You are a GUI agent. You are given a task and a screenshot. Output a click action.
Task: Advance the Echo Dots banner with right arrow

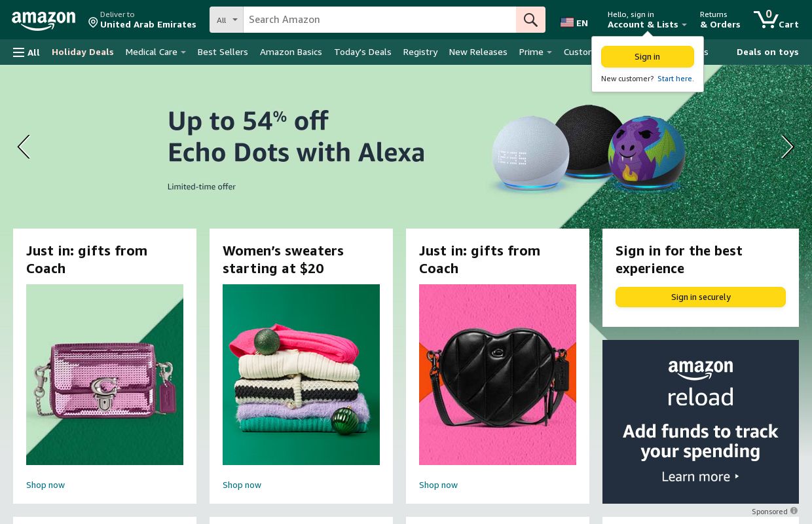pos(787,147)
